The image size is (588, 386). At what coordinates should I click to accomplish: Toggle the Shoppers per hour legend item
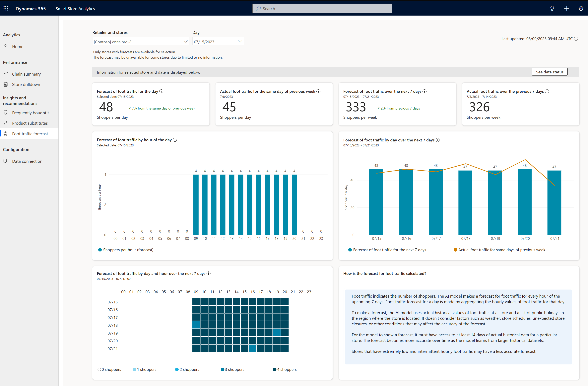[x=126, y=250]
